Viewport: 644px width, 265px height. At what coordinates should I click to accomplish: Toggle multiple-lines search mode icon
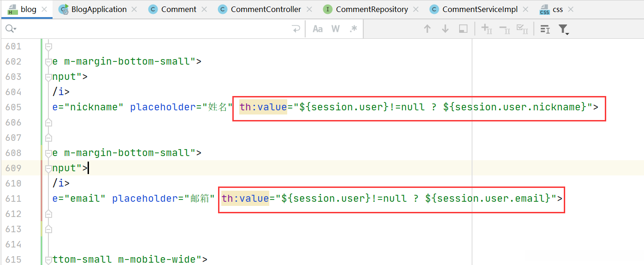[545, 29]
